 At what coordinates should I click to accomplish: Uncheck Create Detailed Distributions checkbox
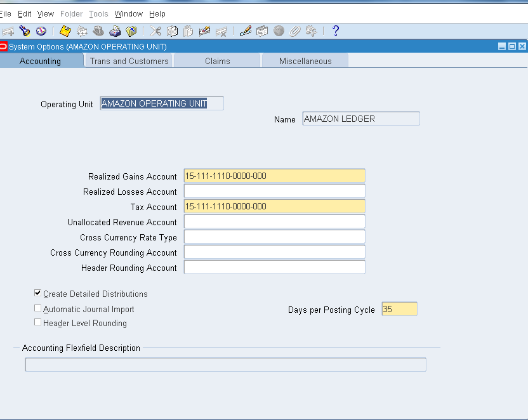coord(38,293)
